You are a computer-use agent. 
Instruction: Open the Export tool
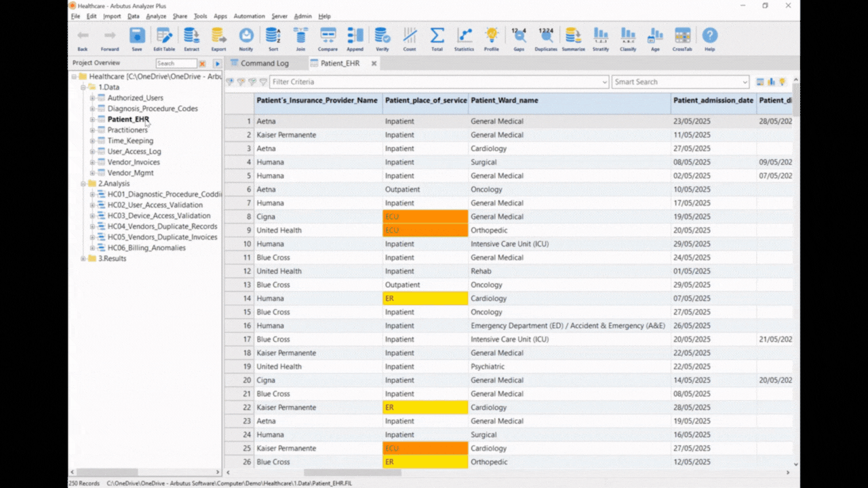click(x=218, y=39)
